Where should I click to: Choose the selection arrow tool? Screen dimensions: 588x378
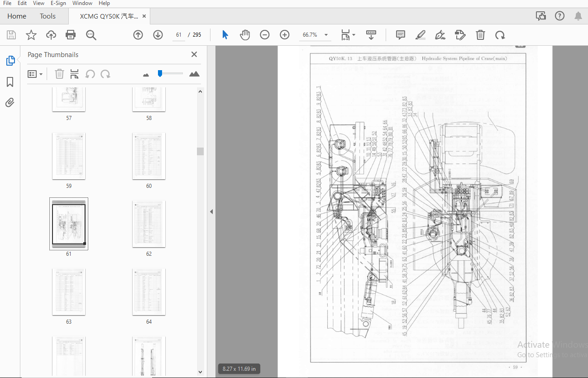pyautogui.click(x=225, y=35)
